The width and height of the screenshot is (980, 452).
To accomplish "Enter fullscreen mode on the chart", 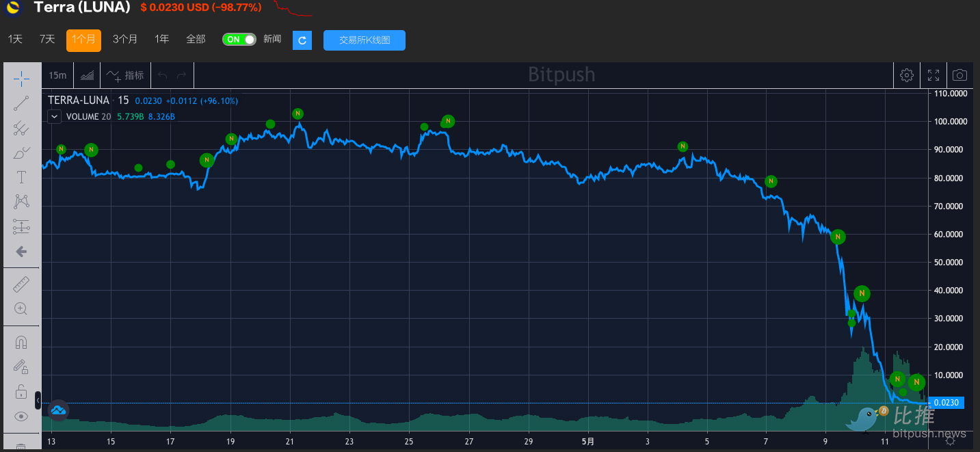I will (x=933, y=75).
